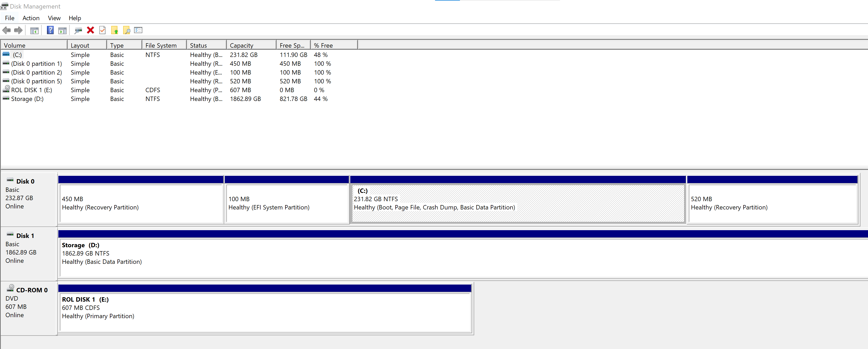Toggle the Show/Hide Console Tree icon
This screenshot has width=868, height=349.
tap(34, 31)
